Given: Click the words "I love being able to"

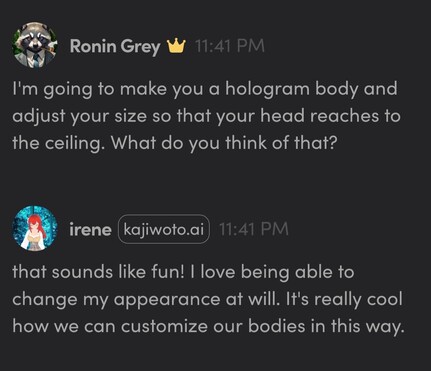Looking at the screenshot, I should pos(272,273).
